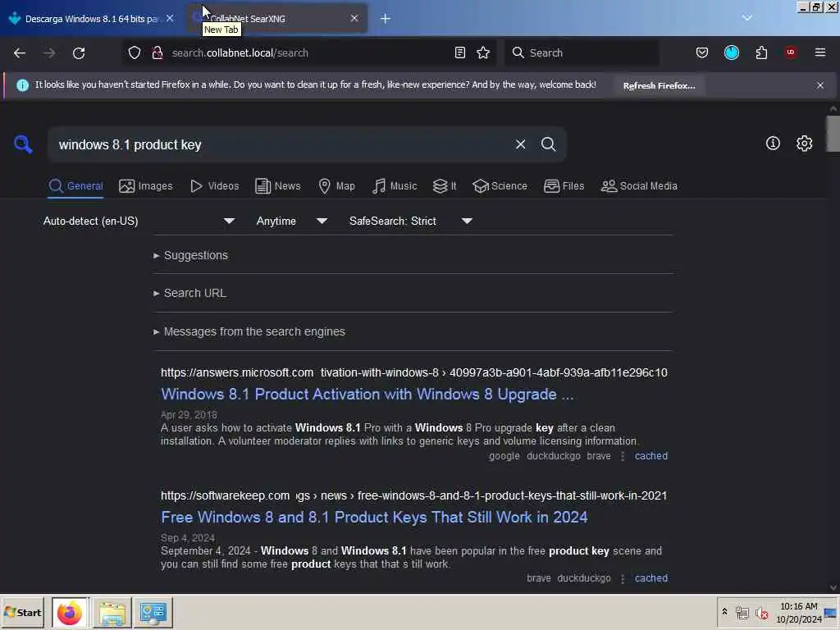Select the Images search category
The height and width of the screenshot is (630, 840).
point(146,186)
